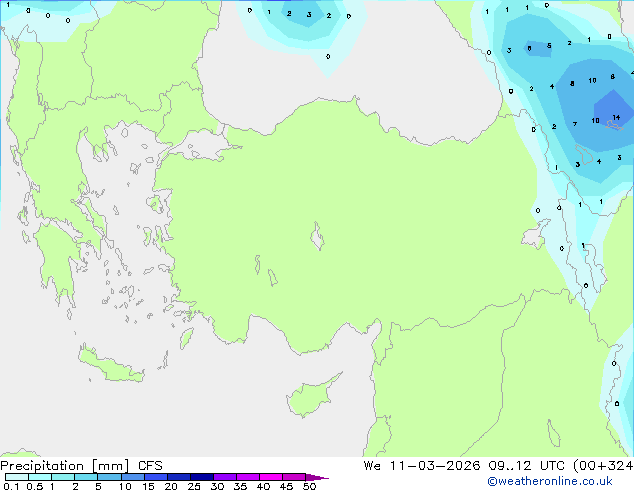This screenshot has height=490, width=634.
Task: Pick the 20–25 mm legend color swatch
Action: pyautogui.click(x=179, y=477)
